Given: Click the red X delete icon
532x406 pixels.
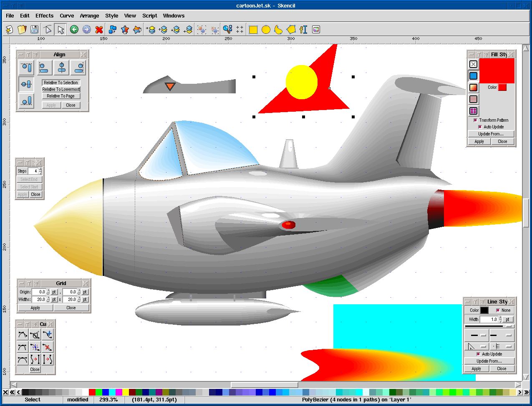Looking at the screenshot, I should pos(99,29).
